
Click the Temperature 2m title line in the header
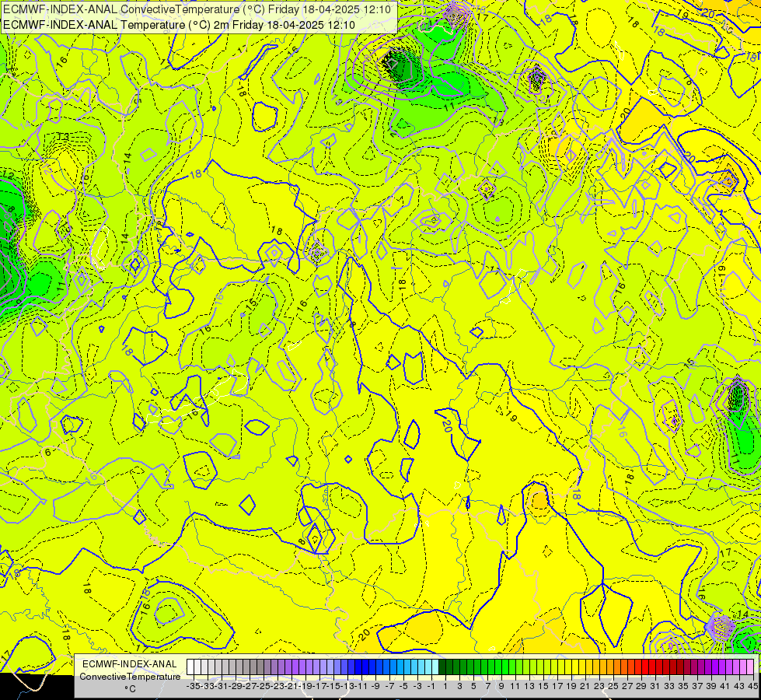(179, 25)
